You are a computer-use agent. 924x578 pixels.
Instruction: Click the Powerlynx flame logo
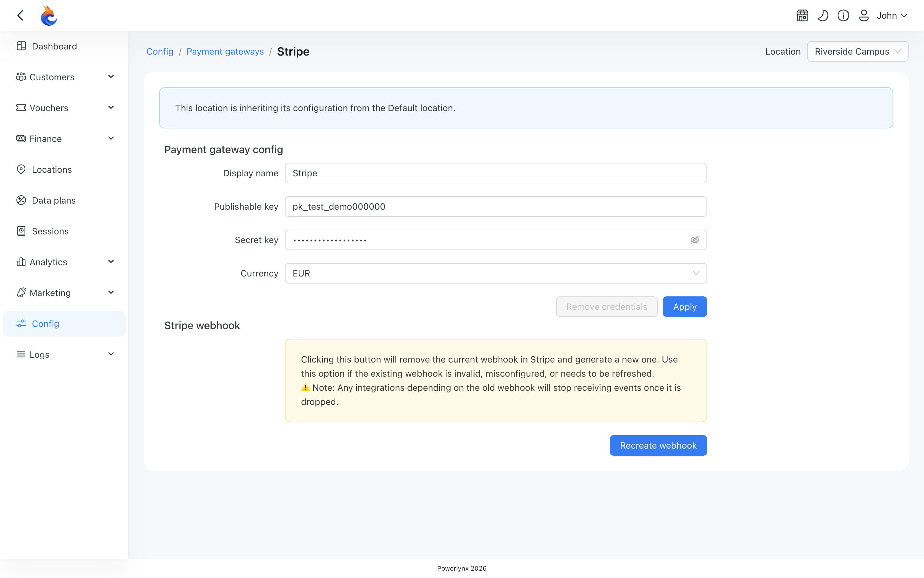(x=49, y=15)
